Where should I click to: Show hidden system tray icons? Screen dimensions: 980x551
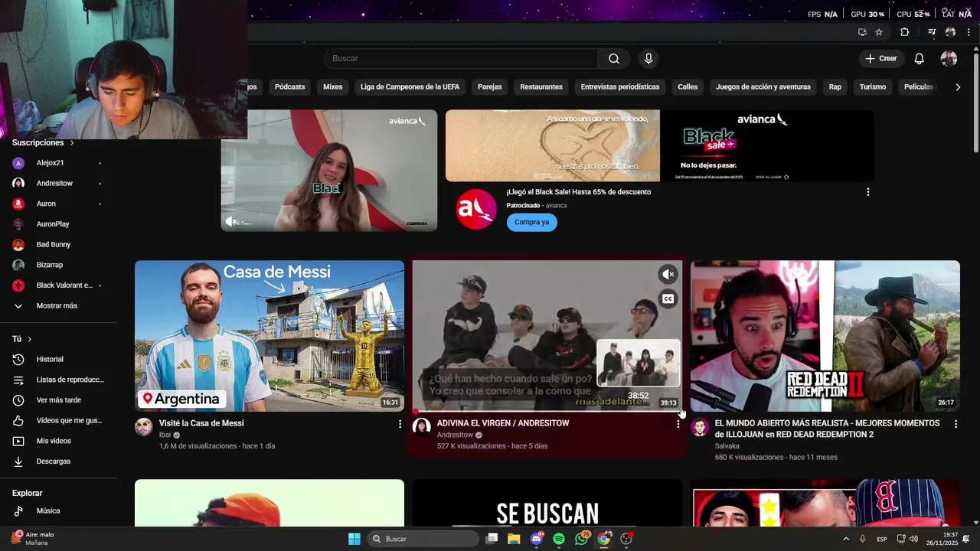point(845,539)
